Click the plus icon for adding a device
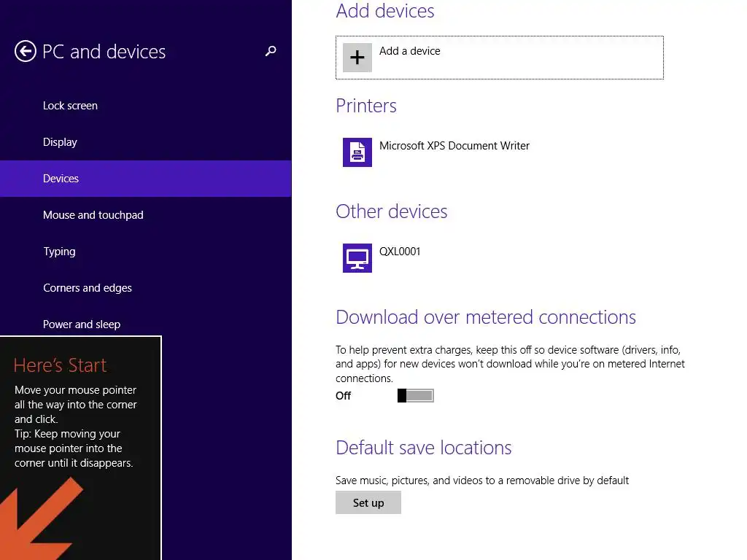Screen dimensions: 747x560 tap(357, 58)
